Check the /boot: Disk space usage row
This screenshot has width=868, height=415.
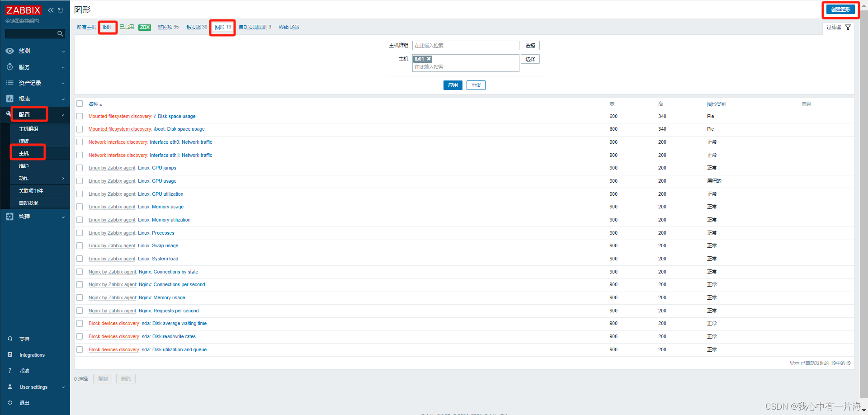(x=80, y=129)
